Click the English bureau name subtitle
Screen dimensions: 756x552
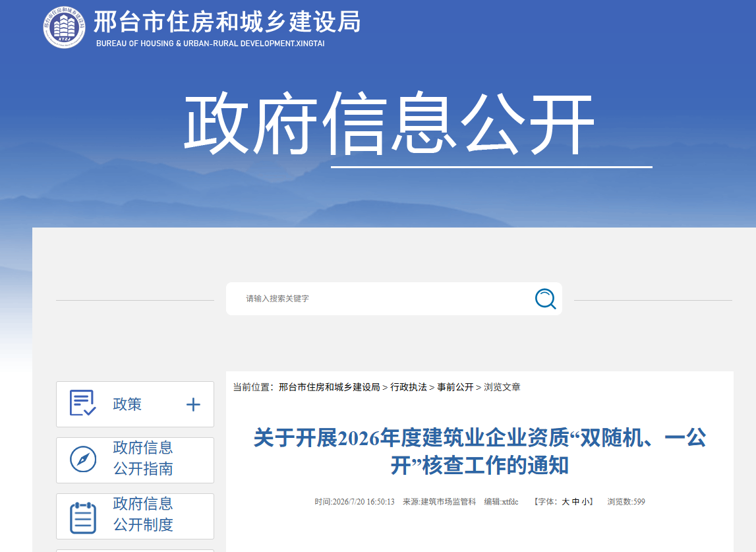pos(210,44)
